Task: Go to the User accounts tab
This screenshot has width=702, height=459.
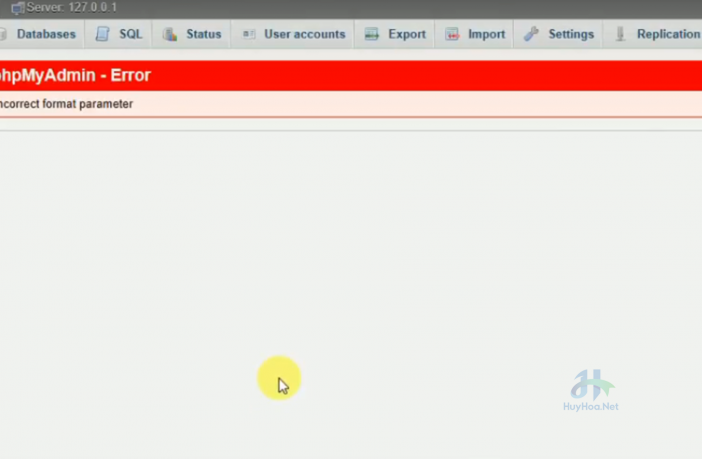Action: (x=304, y=34)
